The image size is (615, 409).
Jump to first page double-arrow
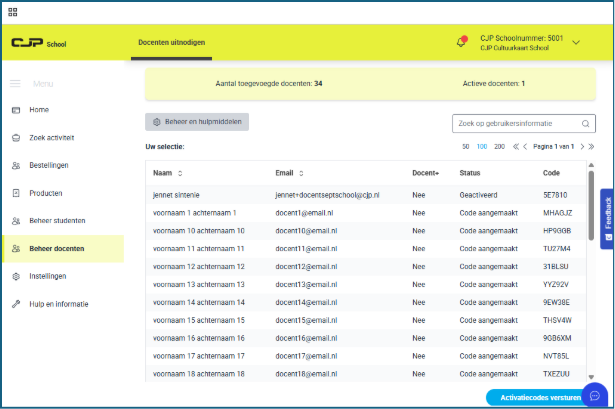(516, 146)
